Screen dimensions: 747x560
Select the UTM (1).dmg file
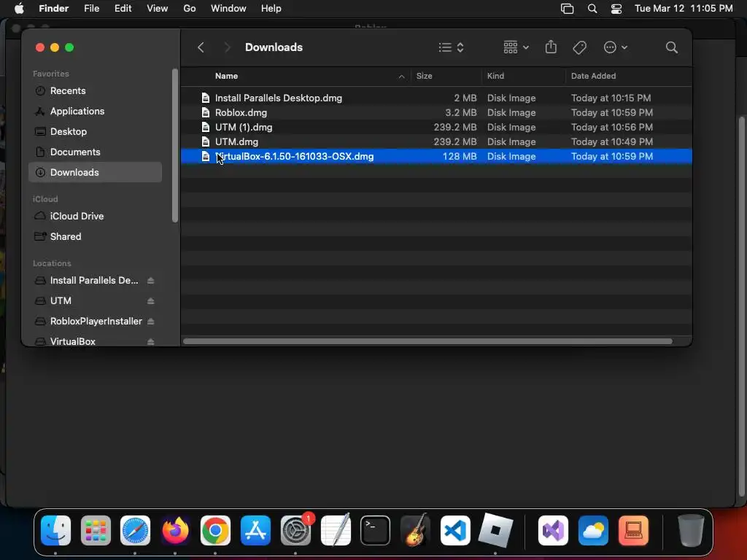tap(436, 127)
